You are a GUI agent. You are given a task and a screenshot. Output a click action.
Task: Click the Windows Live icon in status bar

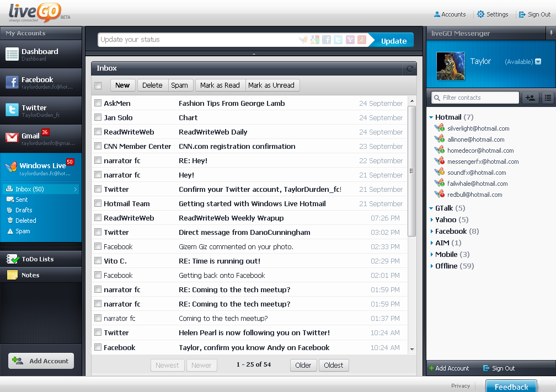point(303,40)
